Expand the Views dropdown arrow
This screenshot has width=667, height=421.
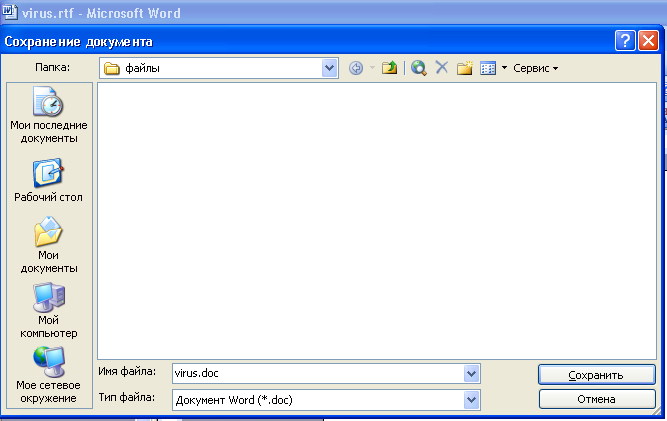click(x=504, y=68)
